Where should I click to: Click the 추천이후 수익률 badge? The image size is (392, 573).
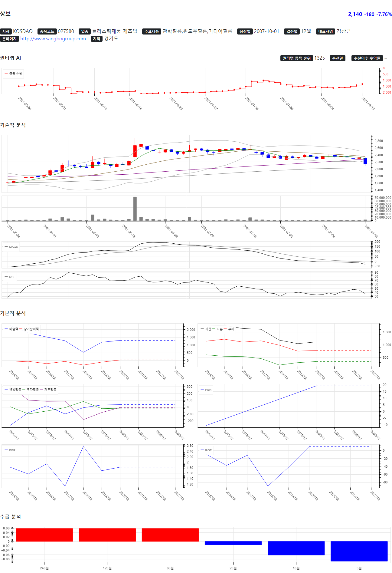pos(367,58)
